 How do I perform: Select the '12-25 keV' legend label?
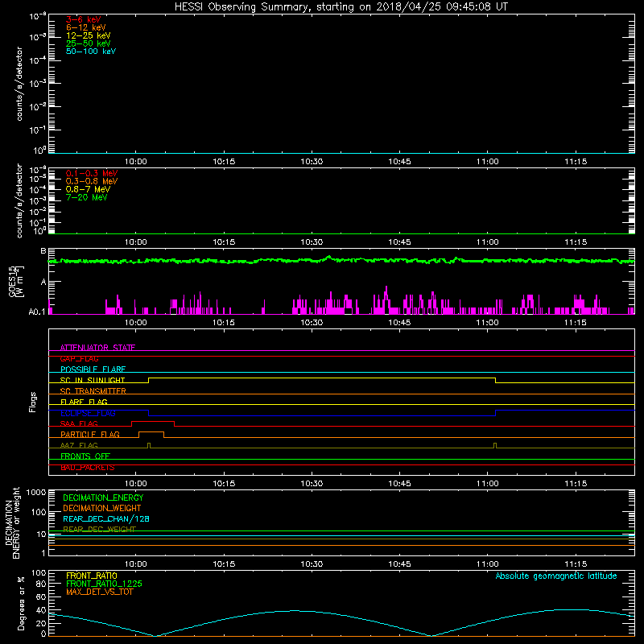[x=88, y=35]
